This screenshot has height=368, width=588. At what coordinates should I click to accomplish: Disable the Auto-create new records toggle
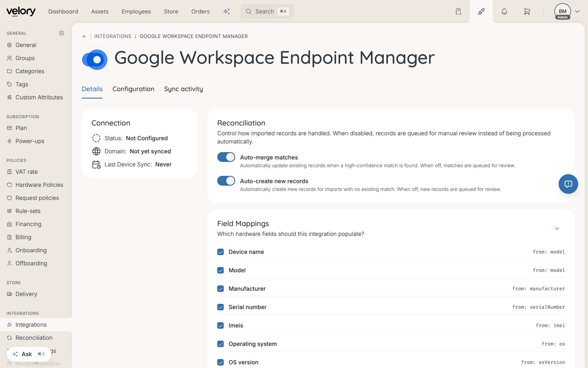point(226,181)
